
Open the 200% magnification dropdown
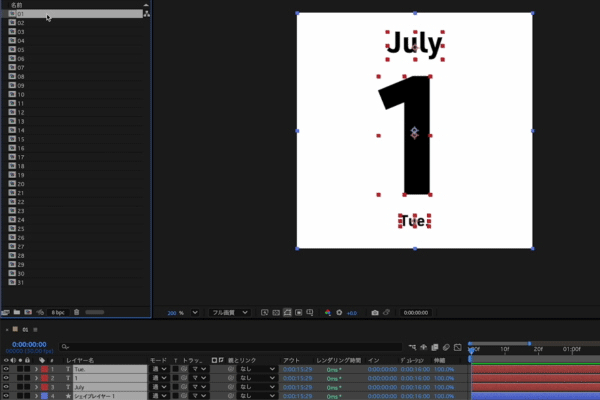point(195,313)
